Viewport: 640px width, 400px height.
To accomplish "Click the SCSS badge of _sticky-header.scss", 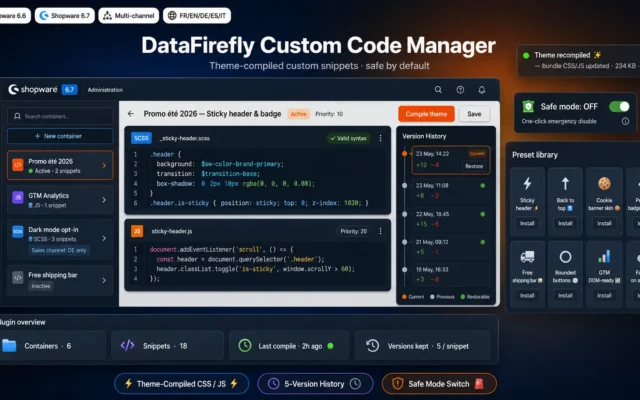I will pyautogui.click(x=141, y=138).
